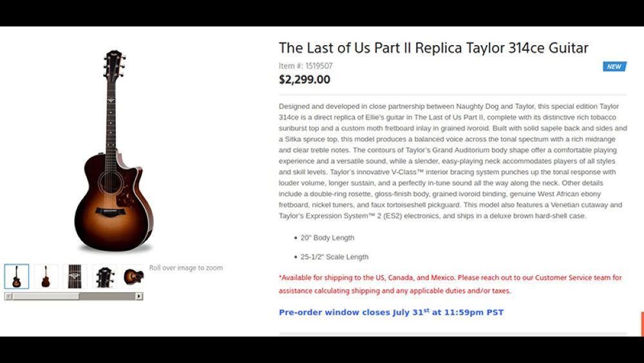
Task: Click the thumbnail scrollbar right arrow
Action: point(139,296)
